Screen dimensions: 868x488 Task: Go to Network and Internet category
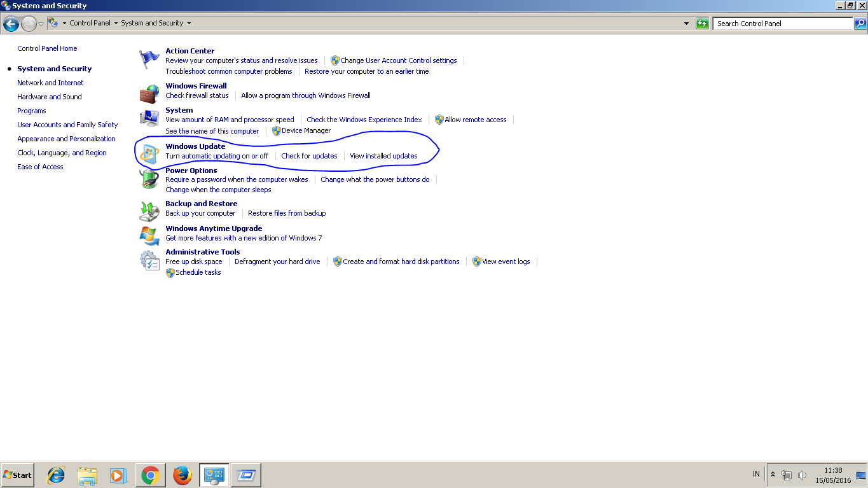tap(50, 83)
